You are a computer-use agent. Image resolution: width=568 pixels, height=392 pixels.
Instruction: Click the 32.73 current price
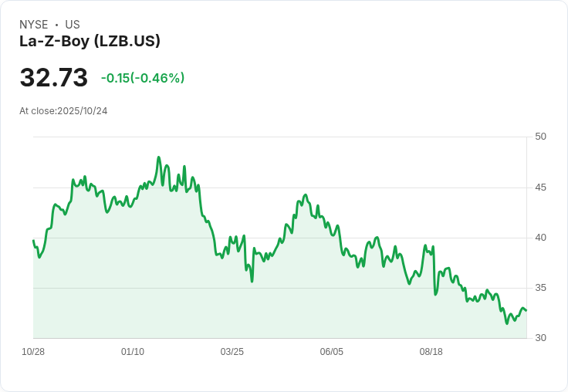[x=53, y=77]
